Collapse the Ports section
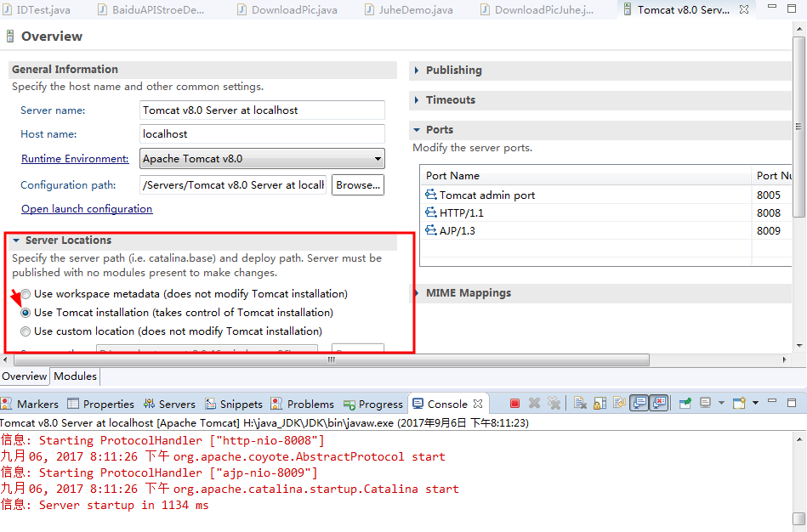The image size is (807, 532). click(417, 130)
